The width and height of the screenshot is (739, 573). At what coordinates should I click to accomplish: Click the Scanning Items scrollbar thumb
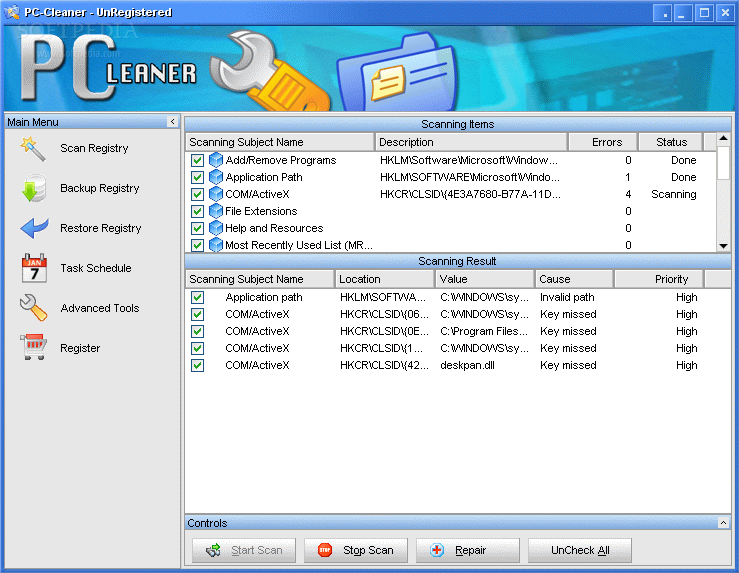[723, 163]
